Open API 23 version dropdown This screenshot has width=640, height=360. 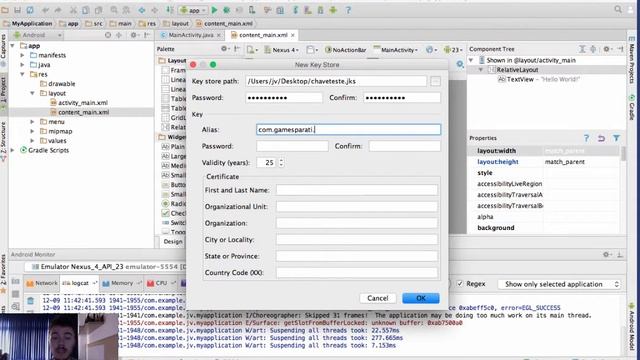click(x=453, y=50)
